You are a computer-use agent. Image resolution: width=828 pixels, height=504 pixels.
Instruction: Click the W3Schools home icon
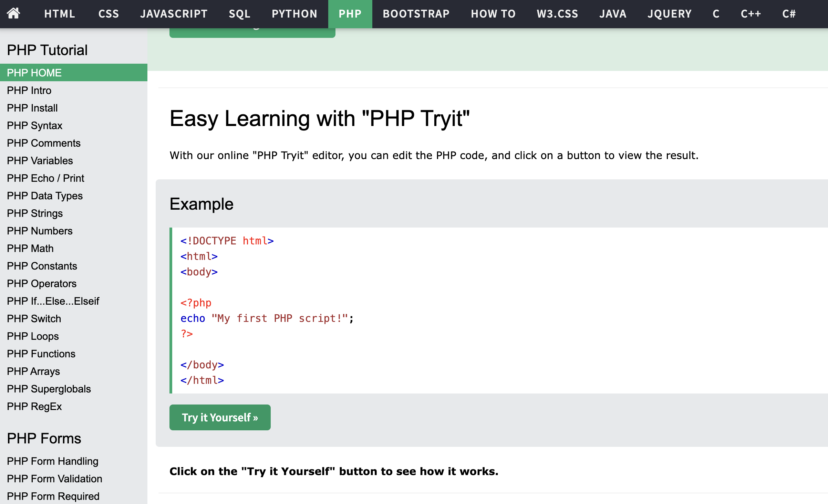point(14,14)
